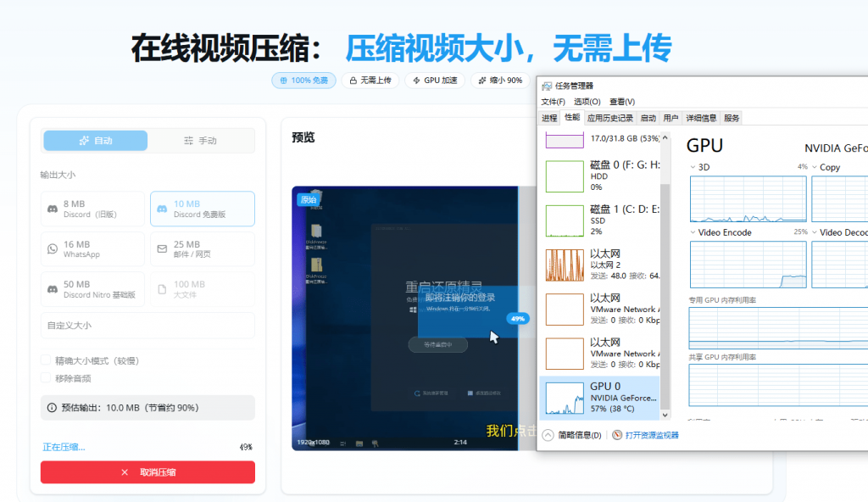The image size is (868, 502).
Task: Enable the 精确大小模式 checkbox
Action: tap(47, 360)
